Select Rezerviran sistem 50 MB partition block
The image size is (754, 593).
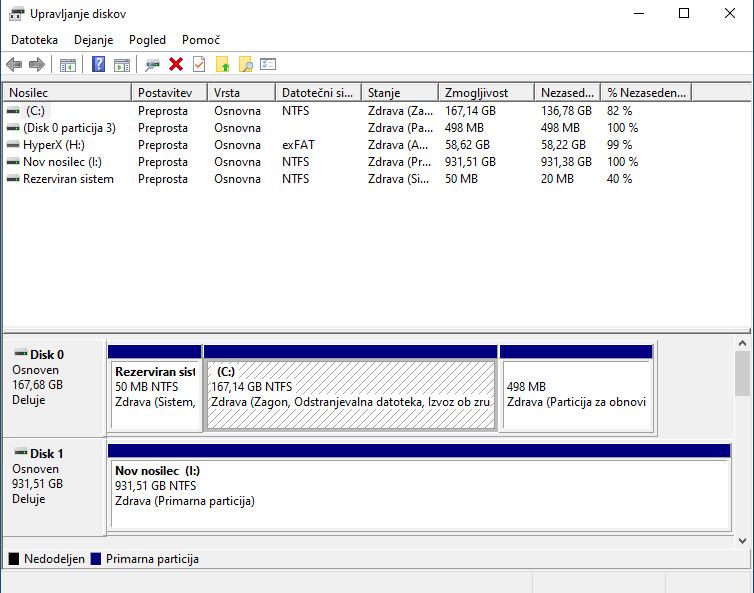[x=155, y=388]
